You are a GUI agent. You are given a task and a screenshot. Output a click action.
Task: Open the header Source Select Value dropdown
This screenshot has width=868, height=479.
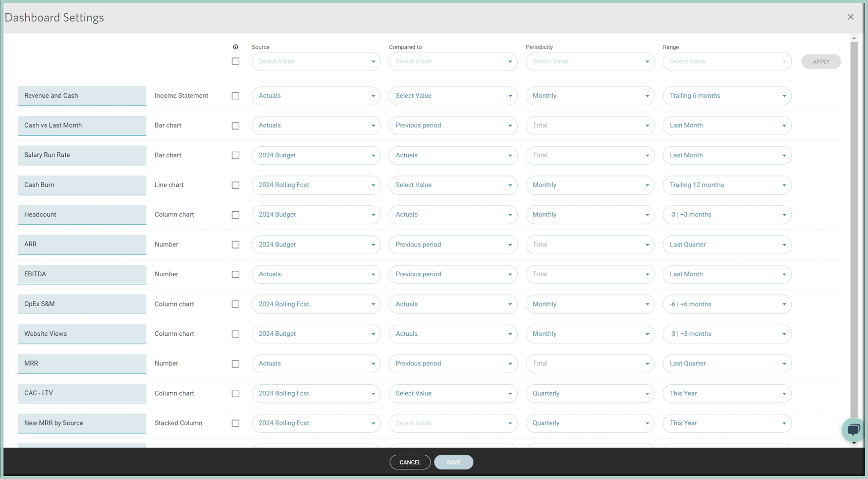316,62
